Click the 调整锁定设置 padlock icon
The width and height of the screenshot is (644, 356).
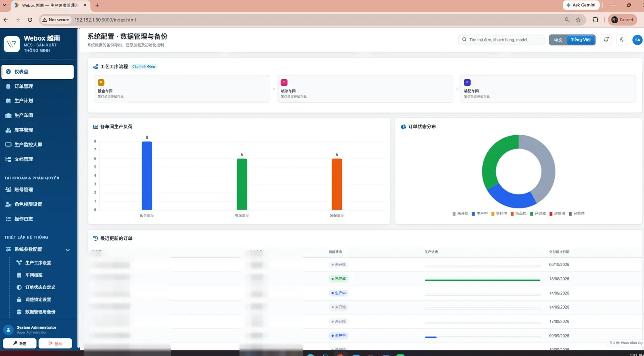(19, 300)
